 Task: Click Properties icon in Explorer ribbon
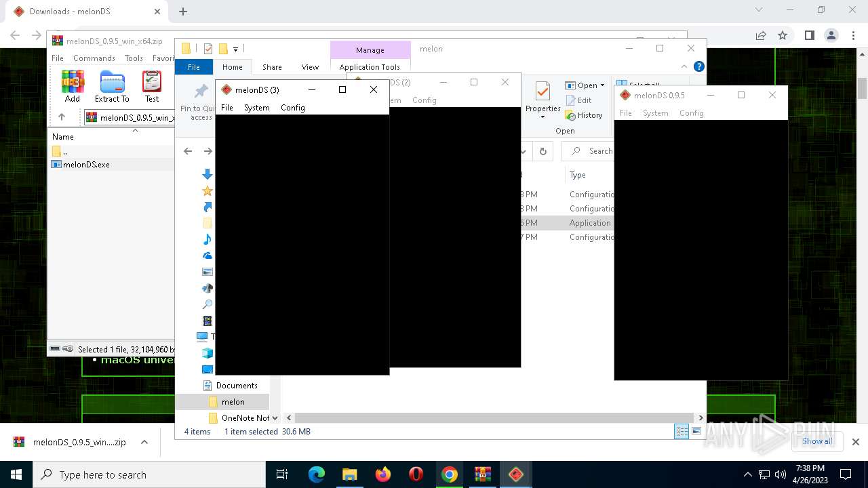pos(542,91)
